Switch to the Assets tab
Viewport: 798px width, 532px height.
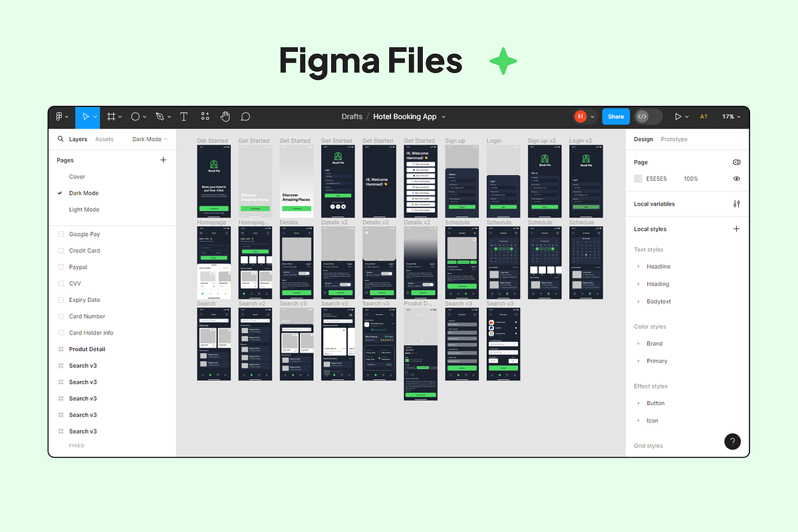[x=104, y=139]
